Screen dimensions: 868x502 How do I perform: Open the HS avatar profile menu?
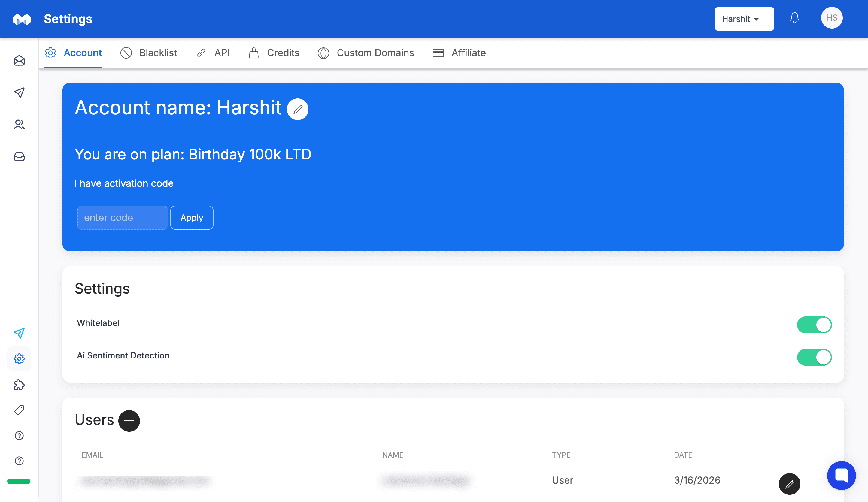tap(831, 18)
